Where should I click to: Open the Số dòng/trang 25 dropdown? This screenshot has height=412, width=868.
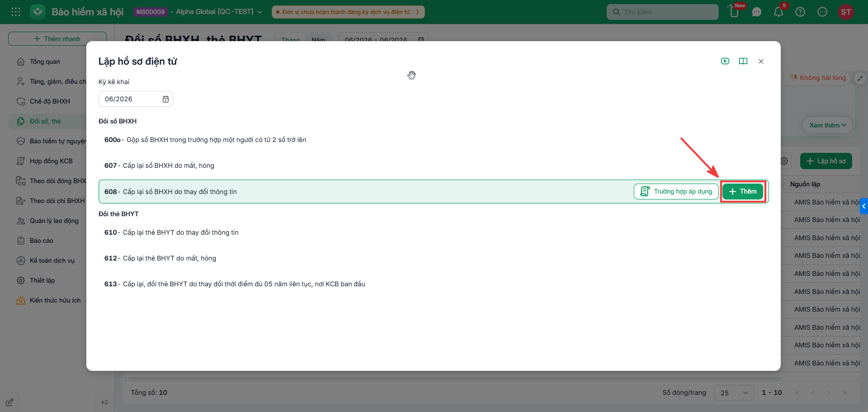coord(734,393)
